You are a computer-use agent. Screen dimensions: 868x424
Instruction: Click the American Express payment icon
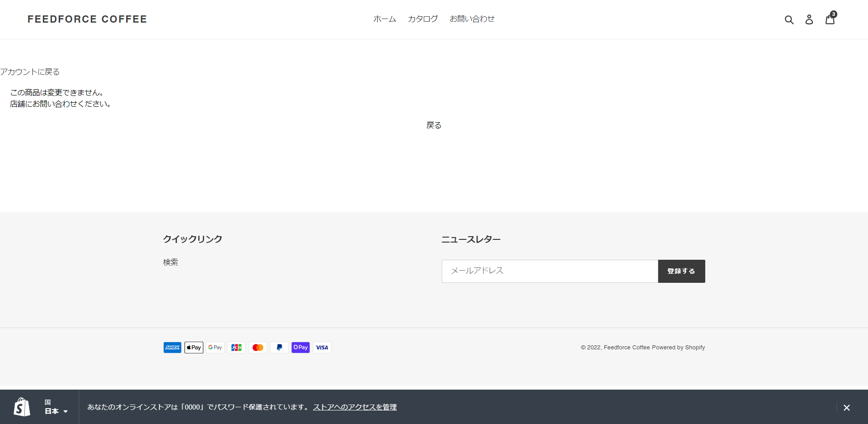[172, 348]
